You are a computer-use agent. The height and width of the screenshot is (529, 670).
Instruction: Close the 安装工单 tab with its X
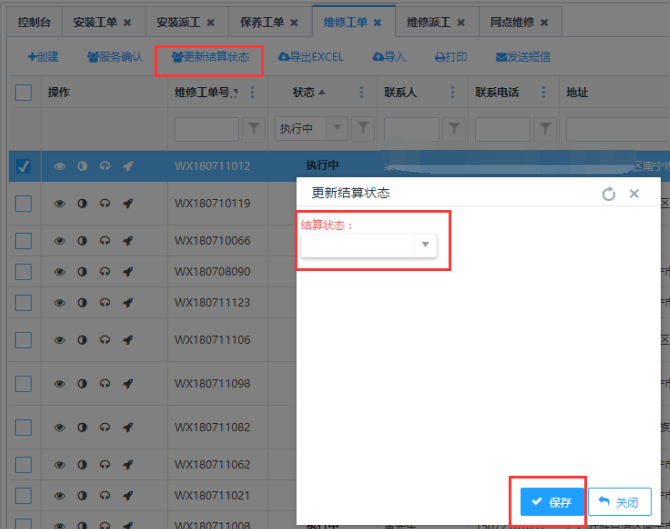coord(127,21)
